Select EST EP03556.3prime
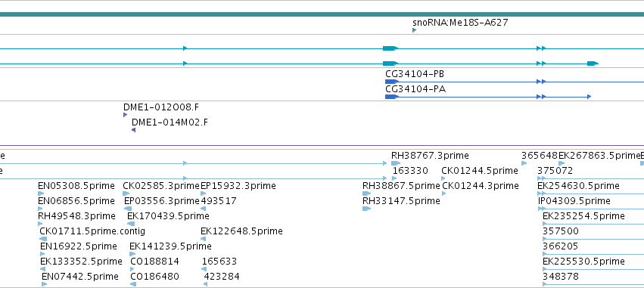 click(x=162, y=201)
